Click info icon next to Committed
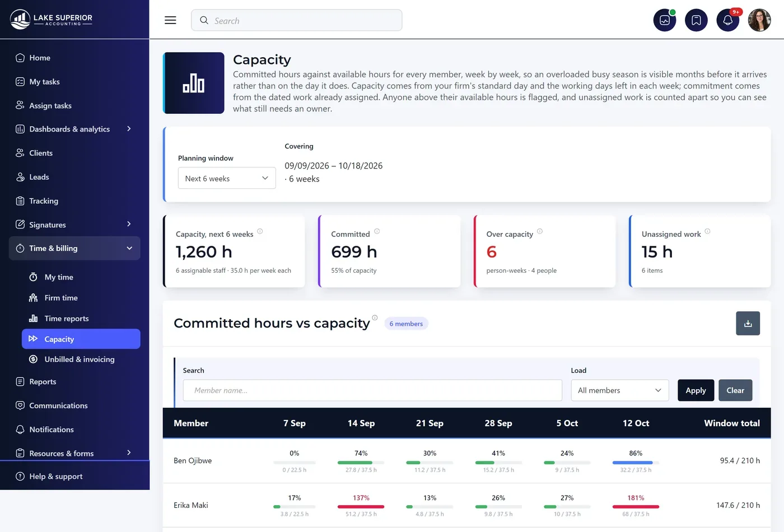Viewport: 784px width, 532px height. point(377,231)
